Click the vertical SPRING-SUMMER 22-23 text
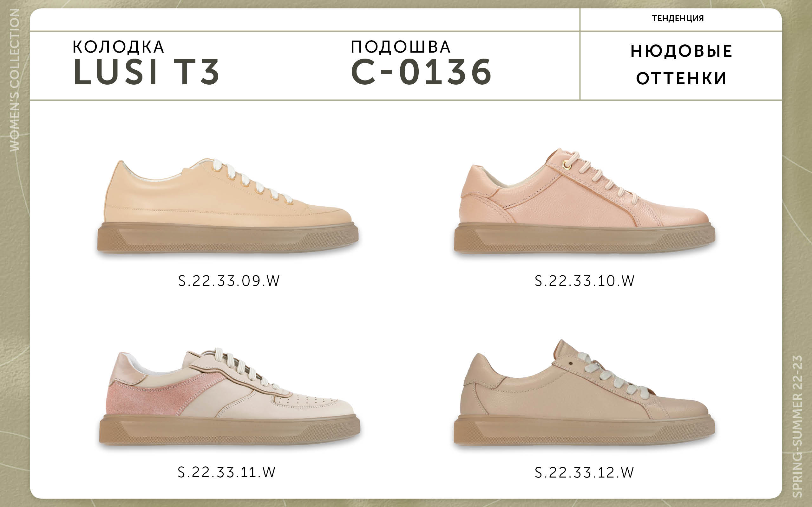This screenshot has height=507, width=812. (797, 427)
